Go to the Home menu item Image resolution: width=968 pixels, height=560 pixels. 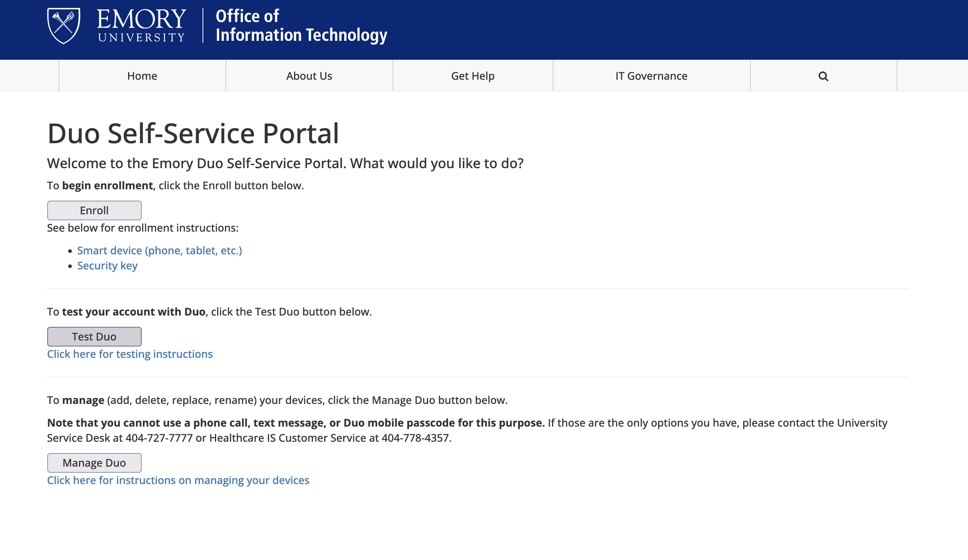click(142, 76)
